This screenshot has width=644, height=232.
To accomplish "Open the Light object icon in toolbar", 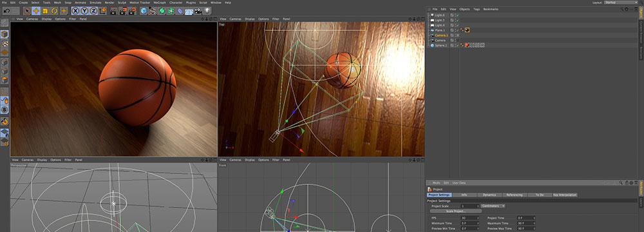I will [x=208, y=11].
